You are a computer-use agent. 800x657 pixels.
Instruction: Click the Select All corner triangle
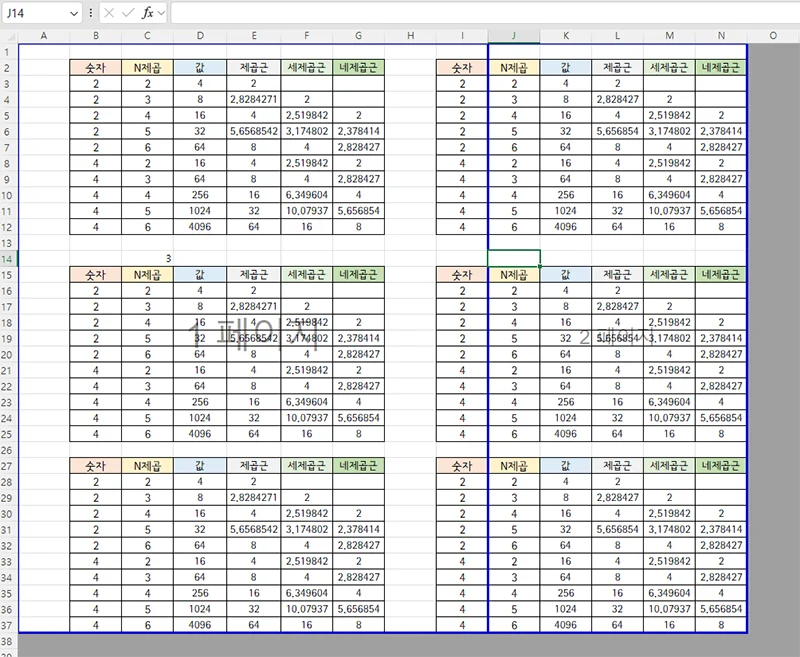pyautogui.click(x=9, y=36)
